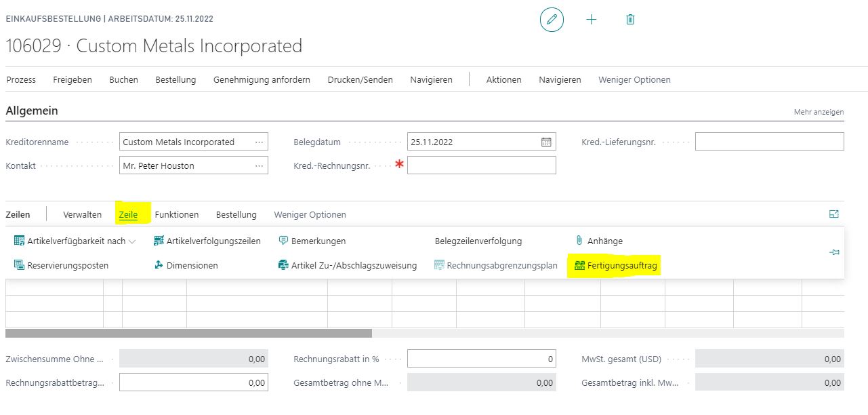
Task: Open the Drucken/Senden menu
Action: pos(360,79)
